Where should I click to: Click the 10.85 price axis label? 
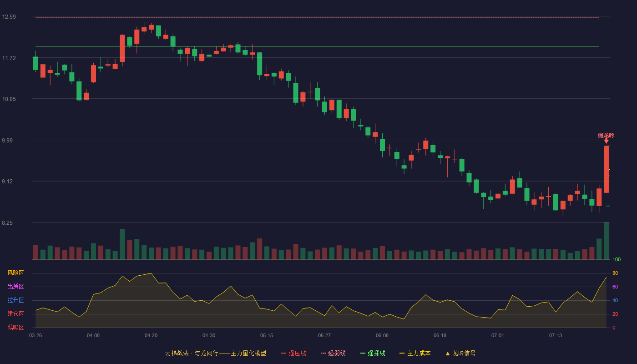9,99
